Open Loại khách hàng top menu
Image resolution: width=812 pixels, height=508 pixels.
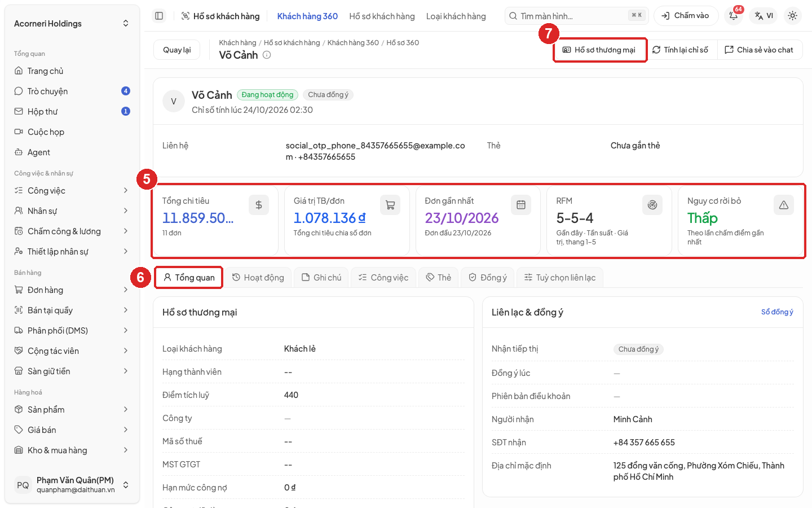click(456, 16)
